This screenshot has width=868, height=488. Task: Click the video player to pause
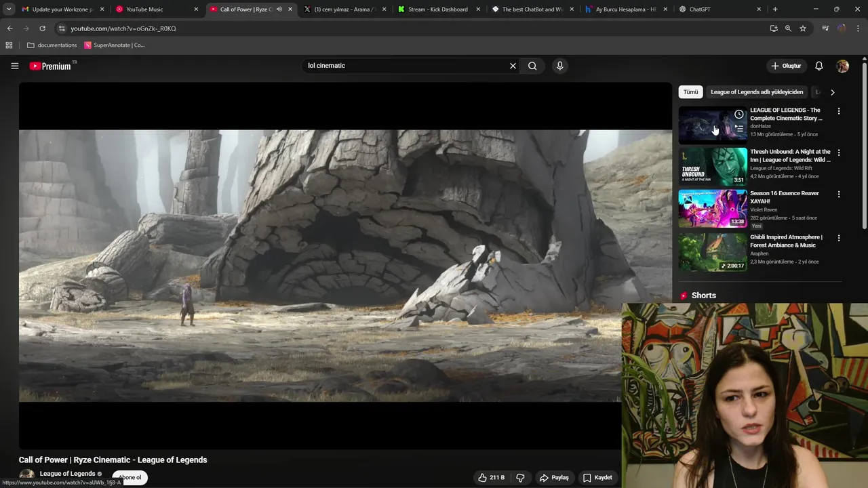(345, 266)
